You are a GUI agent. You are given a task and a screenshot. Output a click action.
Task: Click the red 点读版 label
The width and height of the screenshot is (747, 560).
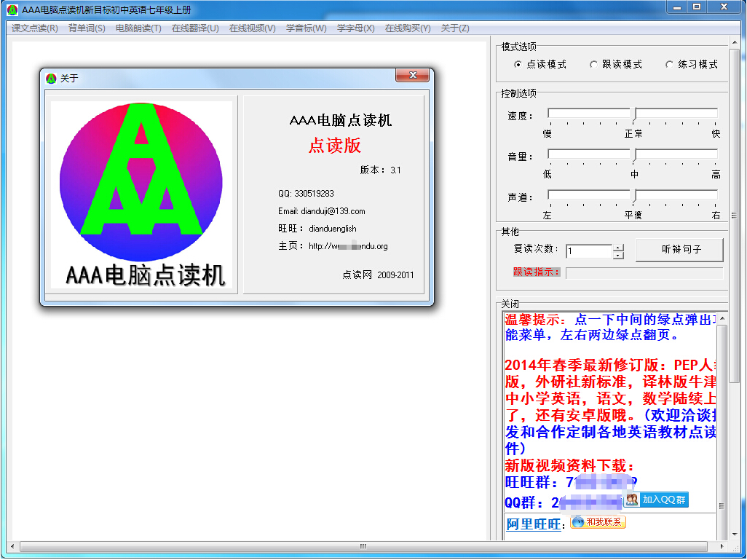click(x=335, y=146)
